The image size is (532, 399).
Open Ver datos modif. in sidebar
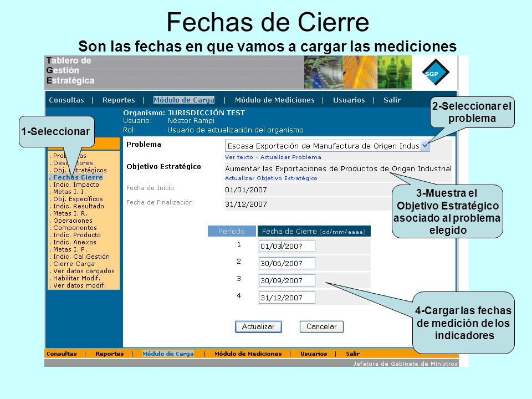tap(79, 285)
